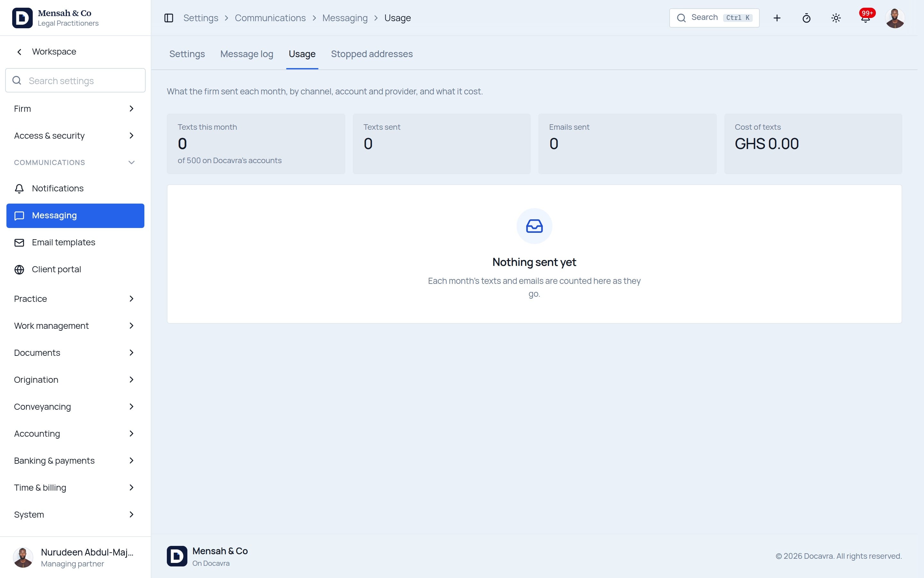Switch theme with the sun icon
This screenshot has width=924, height=578.
click(x=836, y=18)
